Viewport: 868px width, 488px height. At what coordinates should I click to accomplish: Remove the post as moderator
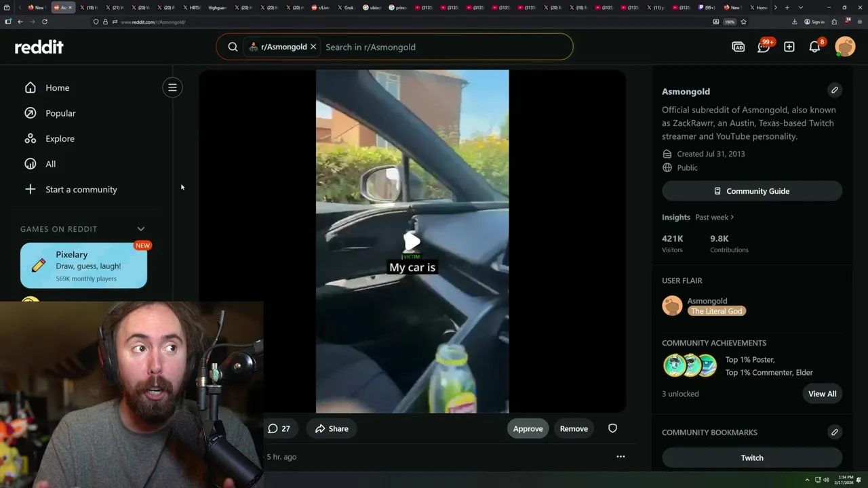(574, 428)
